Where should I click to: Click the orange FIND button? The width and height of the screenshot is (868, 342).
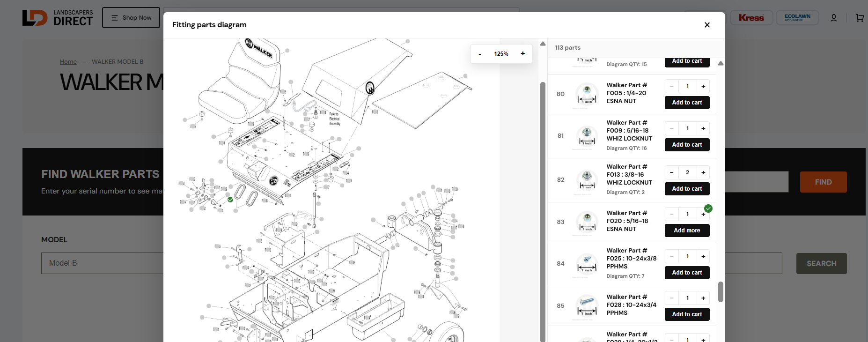824,182
